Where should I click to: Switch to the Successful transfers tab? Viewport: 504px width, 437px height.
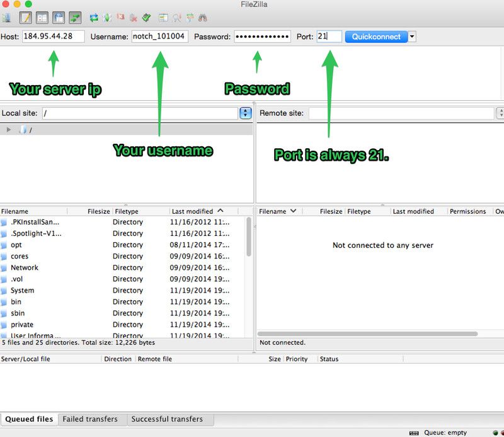click(x=170, y=419)
